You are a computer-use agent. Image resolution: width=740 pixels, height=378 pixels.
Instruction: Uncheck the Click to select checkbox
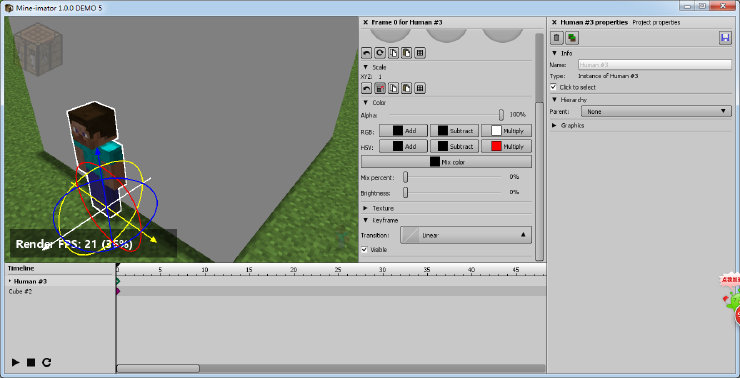554,87
